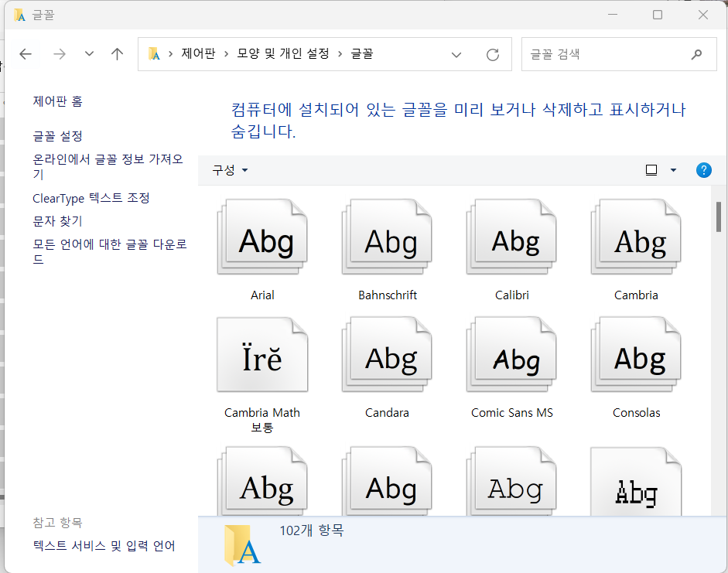The width and height of the screenshot is (728, 573).
Task: Open 문자 찾기 link
Action: tap(57, 221)
